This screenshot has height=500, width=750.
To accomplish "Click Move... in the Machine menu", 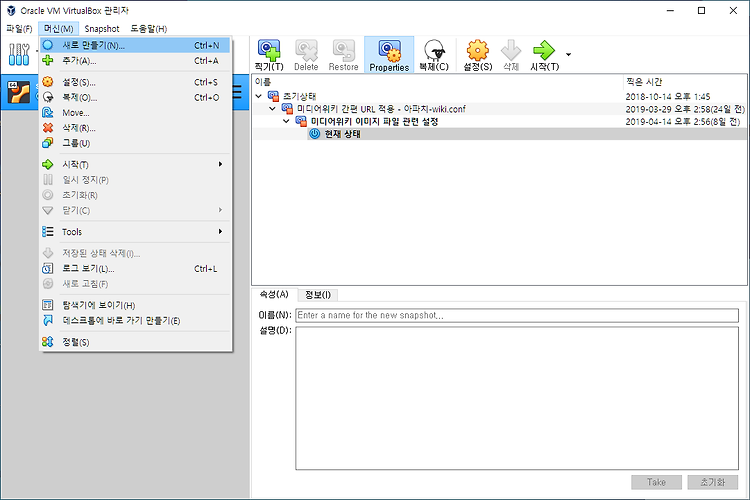I will coord(135,113).
